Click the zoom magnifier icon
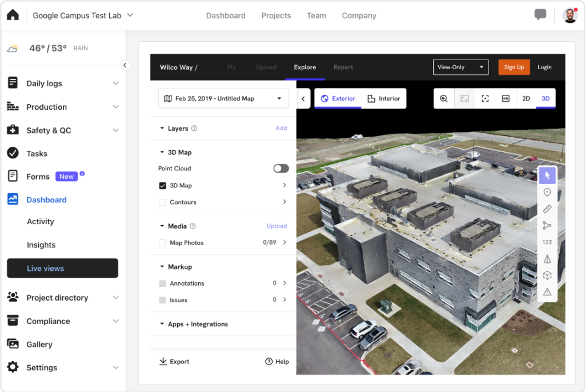The image size is (585, 392). pyautogui.click(x=444, y=98)
